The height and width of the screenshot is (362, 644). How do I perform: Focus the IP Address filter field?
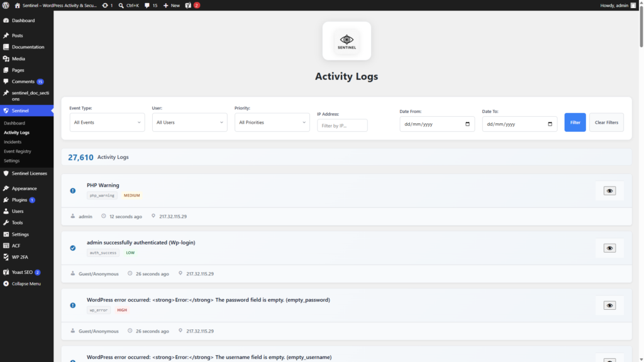[342, 126]
